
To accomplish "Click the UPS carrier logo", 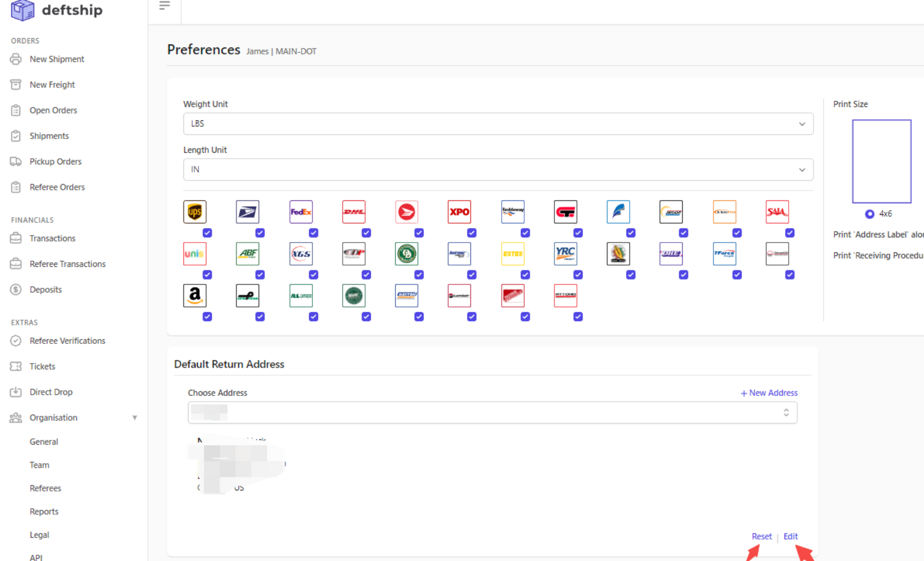I will (x=195, y=212).
